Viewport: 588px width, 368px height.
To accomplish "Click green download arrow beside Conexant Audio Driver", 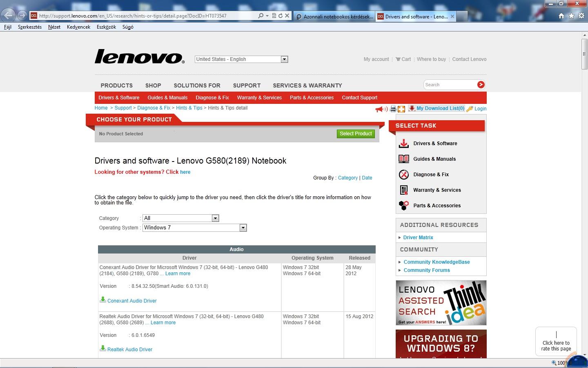I will (103, 300).
